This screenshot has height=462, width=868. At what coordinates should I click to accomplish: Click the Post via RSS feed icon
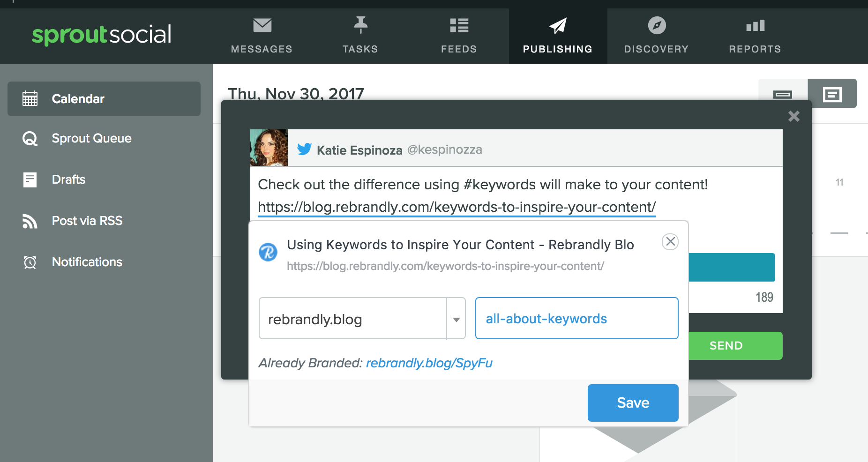coord(30,221)
